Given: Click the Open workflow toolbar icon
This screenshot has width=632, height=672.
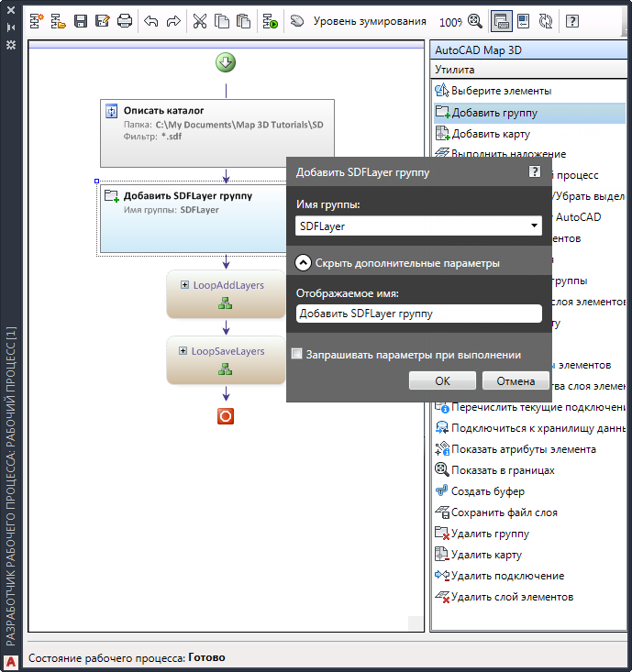Looking at the screenshot, I should (x=58, y=20).
